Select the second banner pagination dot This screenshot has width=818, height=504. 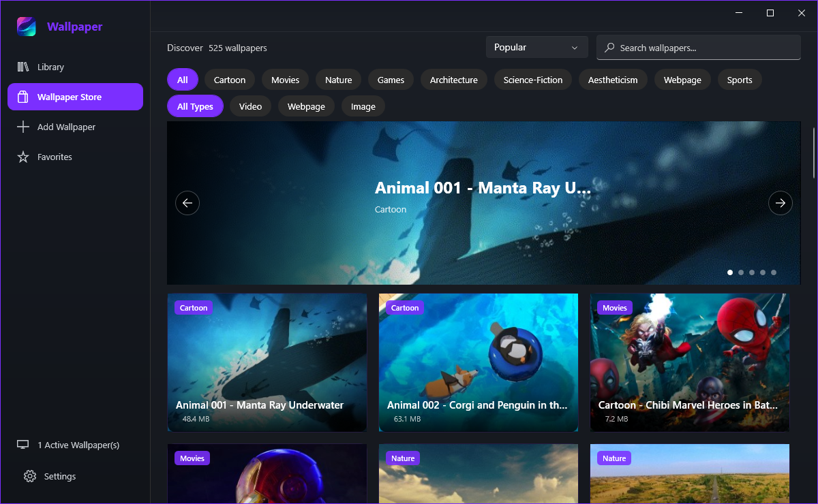[x=741, y=272]
